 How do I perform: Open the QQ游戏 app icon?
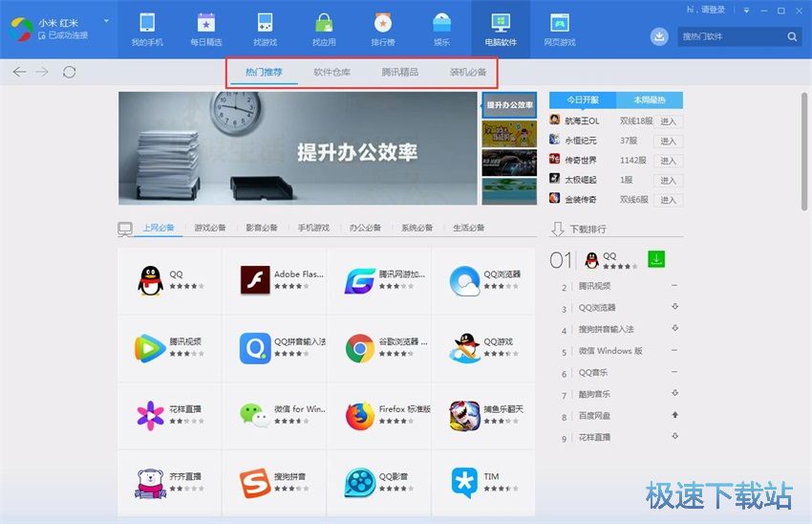tap(465, 348)
